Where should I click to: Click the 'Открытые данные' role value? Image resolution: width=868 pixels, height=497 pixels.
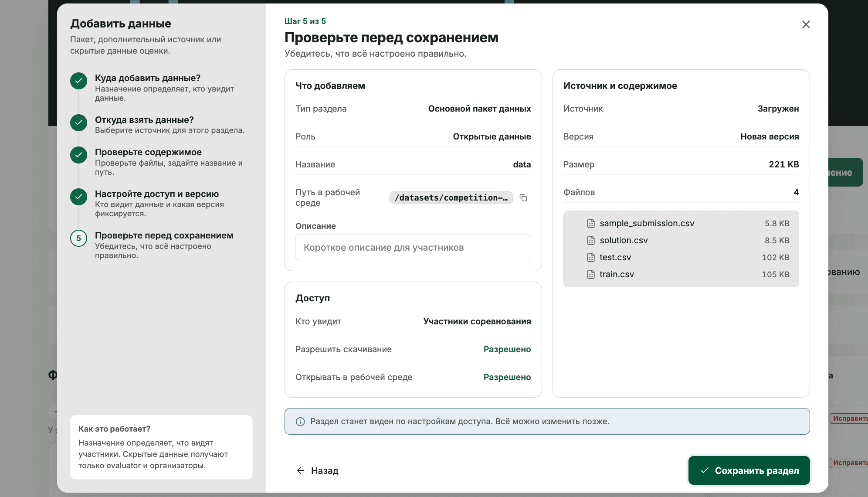tap(492, 136)
